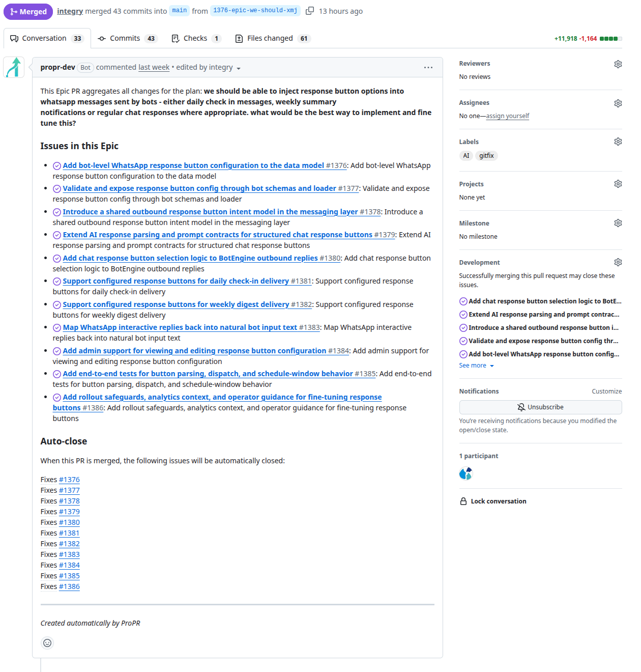This screenshot has height=672, width=641.
Task: Open issue 'Extend AI response parsing and prompt contracts'
Action: (218, 235)
